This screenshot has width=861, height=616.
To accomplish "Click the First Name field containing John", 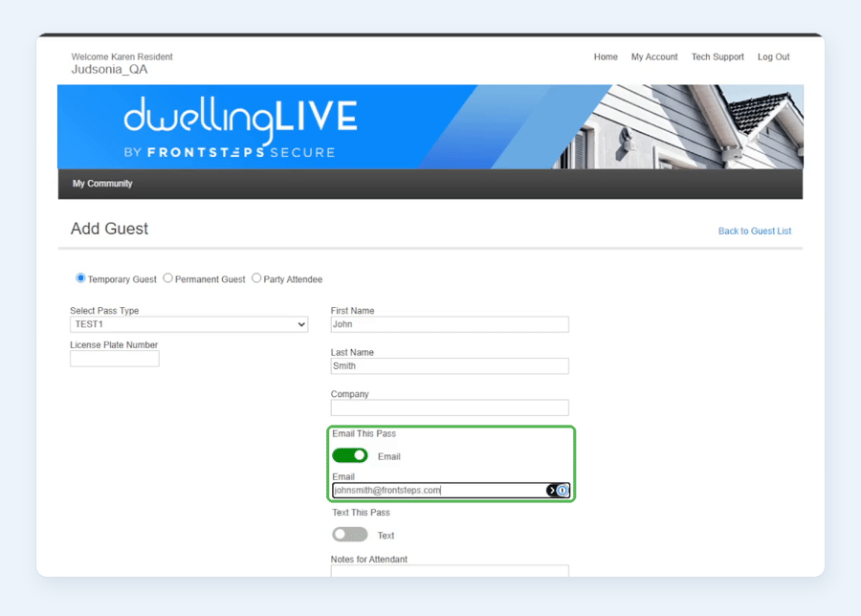I will pos(450,324).
